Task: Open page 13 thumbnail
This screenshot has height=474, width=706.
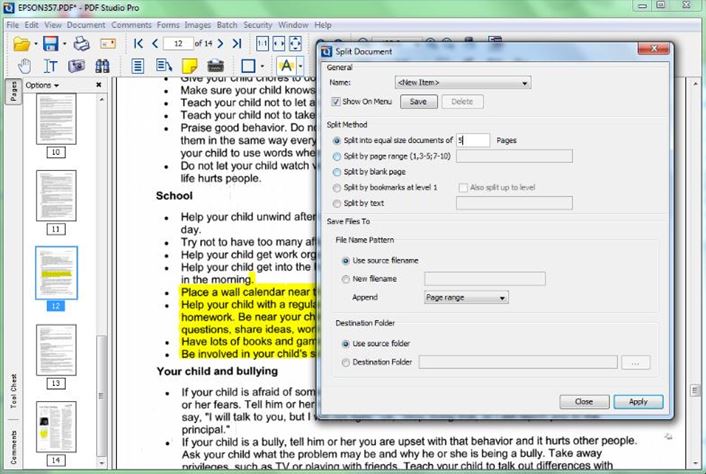Action: pos(56,350)
